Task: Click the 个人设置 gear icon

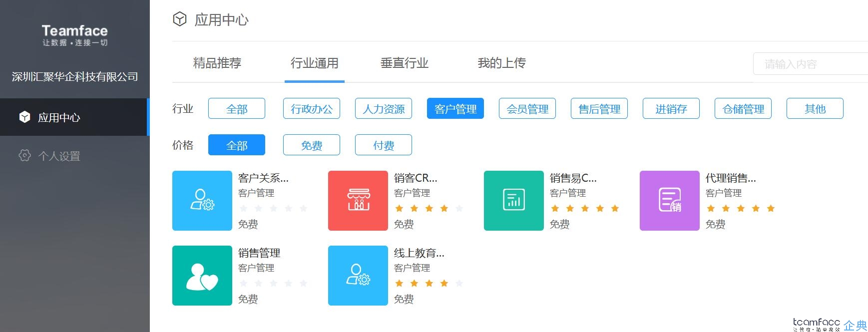Action: click(24, 155)
